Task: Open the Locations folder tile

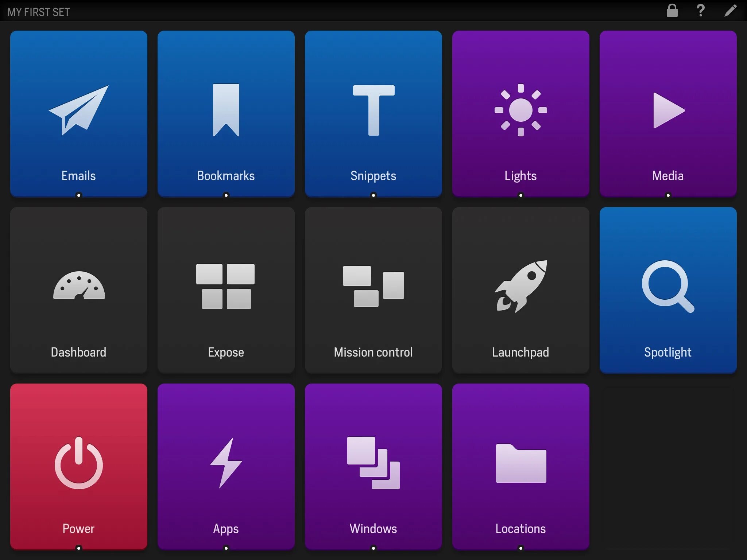Action: pos(520,466)
